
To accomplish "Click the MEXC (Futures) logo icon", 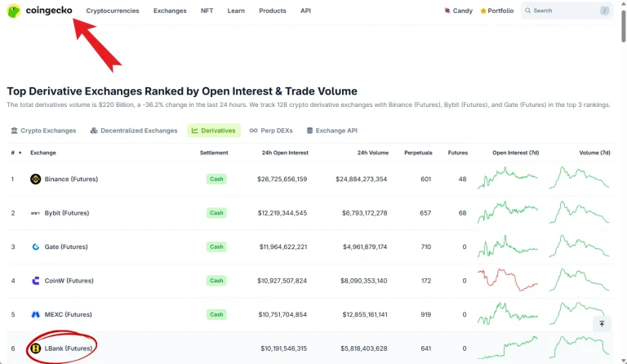I will [x=36, y=314].
